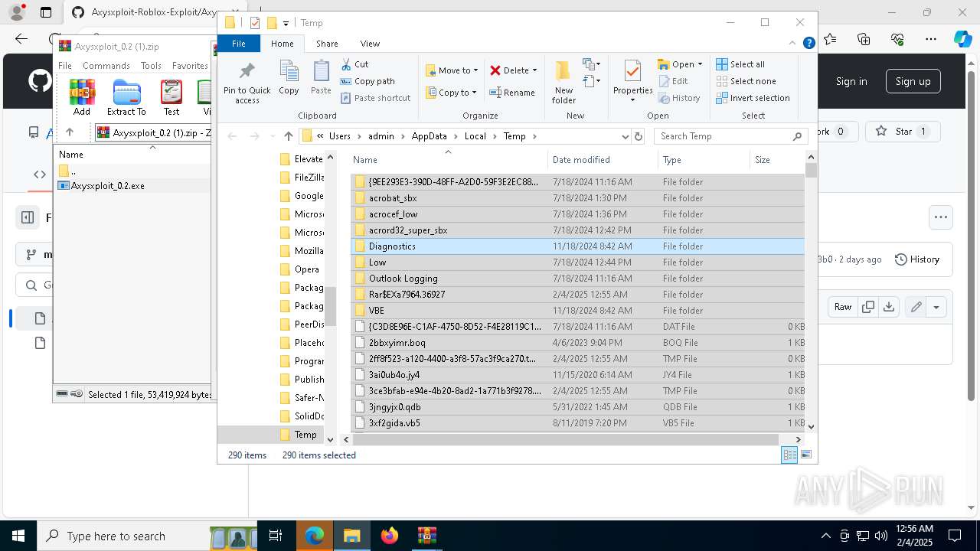This screenshot has height=551, width=980.
Task: Sort by Date modified column
Action: tap(581, 160)
